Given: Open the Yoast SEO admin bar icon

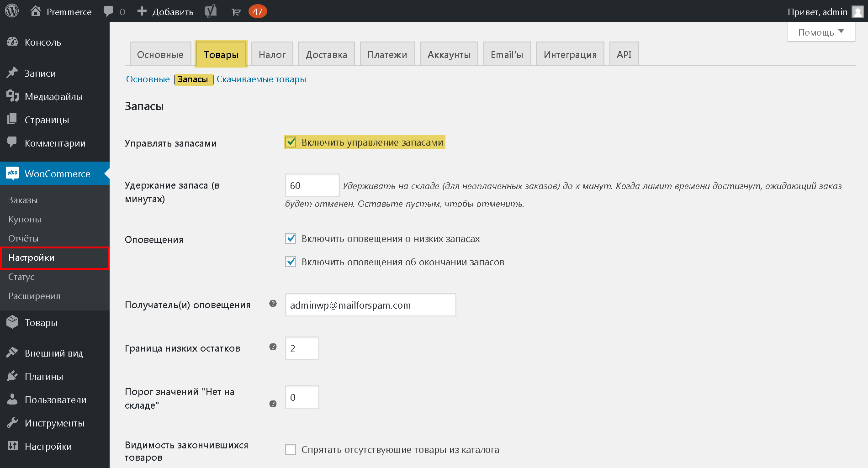Looking at the screenshot, I should tap(211, 11).
